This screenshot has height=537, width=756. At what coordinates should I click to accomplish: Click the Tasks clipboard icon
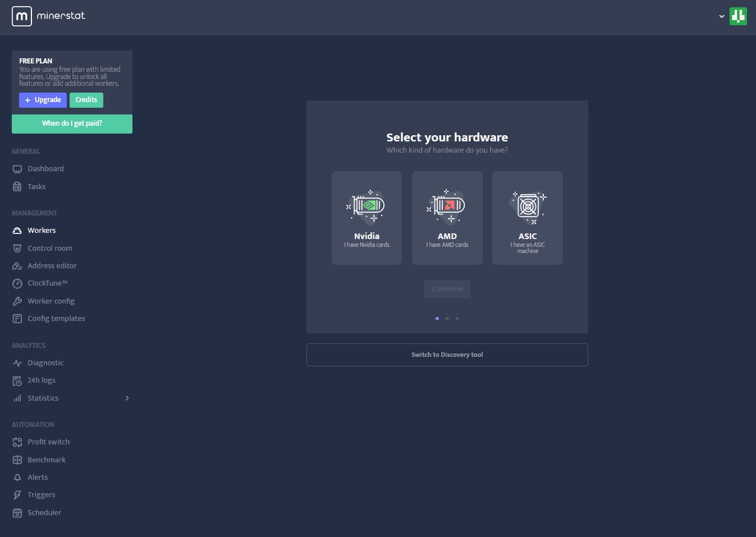[x=17, y=187]
